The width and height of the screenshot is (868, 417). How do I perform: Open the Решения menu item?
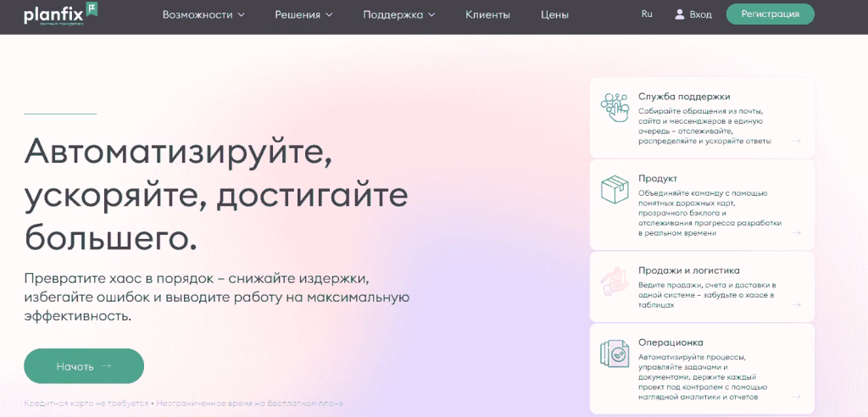(298, 15)
